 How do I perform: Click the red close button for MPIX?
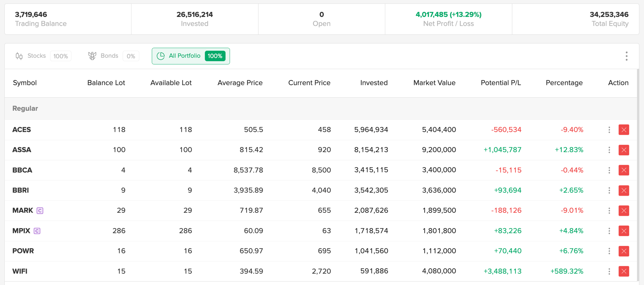624,231
